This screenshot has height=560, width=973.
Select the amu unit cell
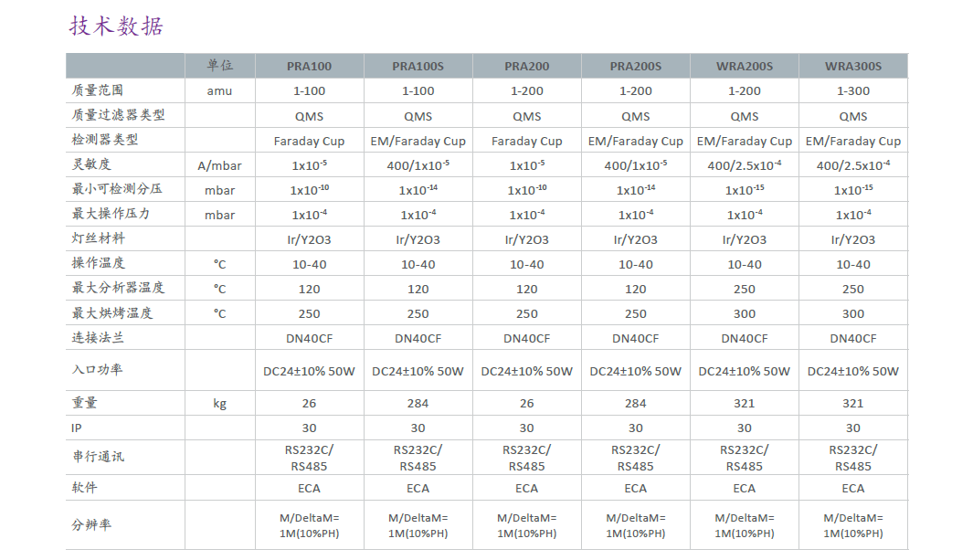pos(219,91)
